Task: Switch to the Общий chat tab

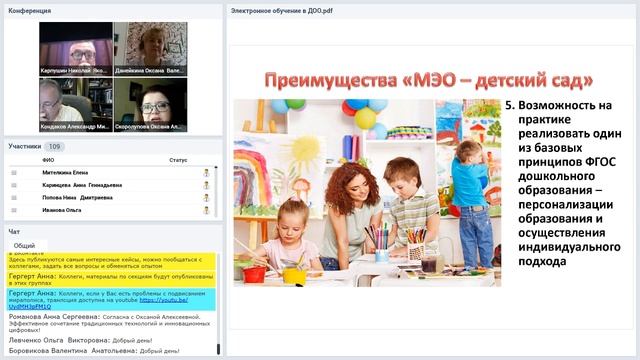Action: 24,246
